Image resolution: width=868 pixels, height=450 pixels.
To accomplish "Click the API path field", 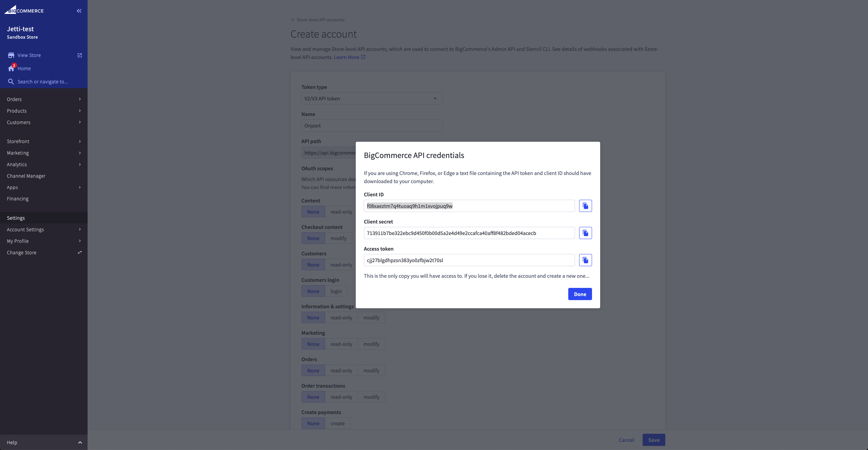I will [329, 153].
